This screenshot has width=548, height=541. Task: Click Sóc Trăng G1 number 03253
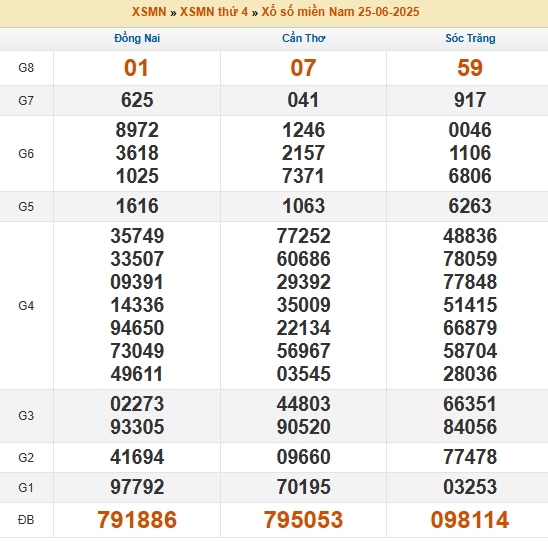point(470,487)
